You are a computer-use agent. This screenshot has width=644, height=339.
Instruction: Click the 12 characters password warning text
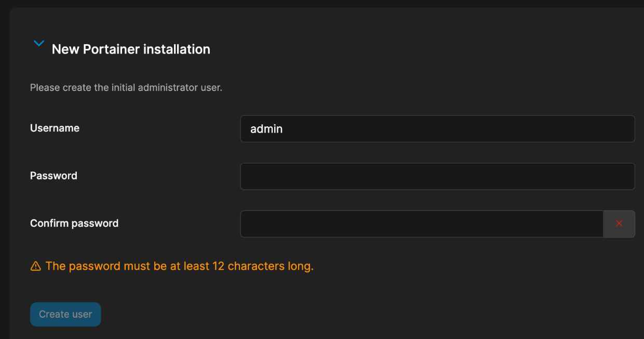tap(180, 266)
